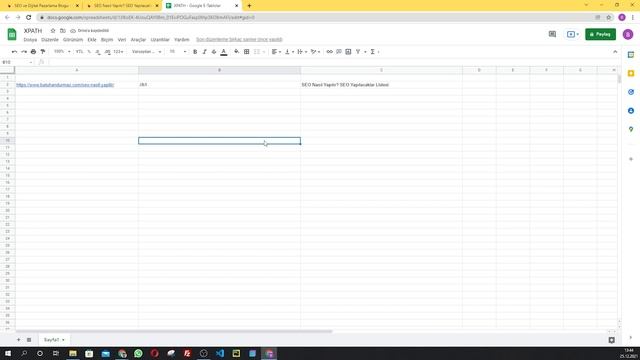Select the paint format tool

pos(43,52)
